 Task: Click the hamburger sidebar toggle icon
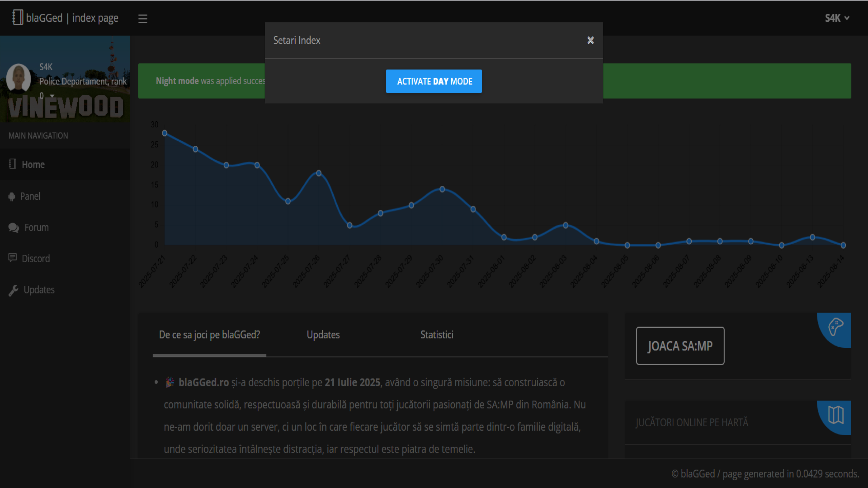point(142,18)
